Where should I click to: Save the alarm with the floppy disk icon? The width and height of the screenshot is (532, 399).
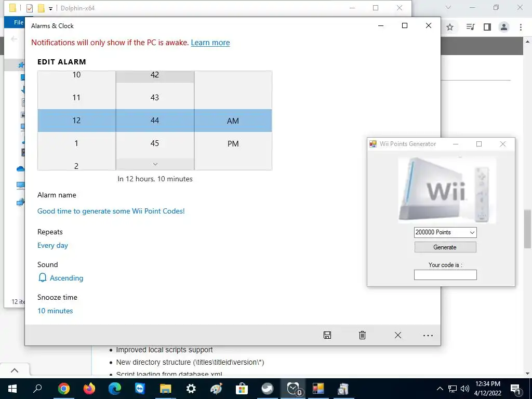327,335
